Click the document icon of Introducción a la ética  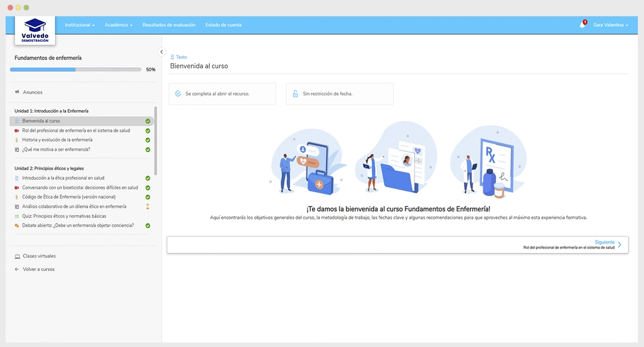(17, 178)
